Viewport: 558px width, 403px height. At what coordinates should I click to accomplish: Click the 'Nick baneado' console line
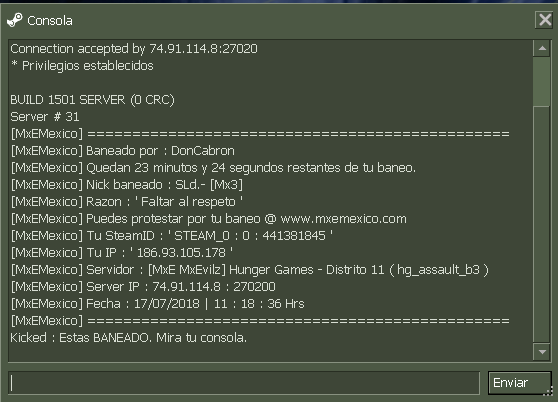127,185
